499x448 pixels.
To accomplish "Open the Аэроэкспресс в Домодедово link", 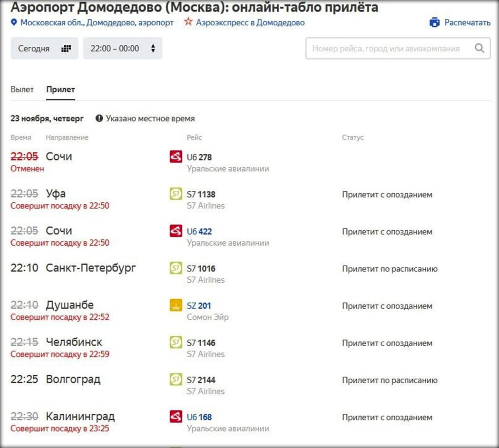I will [x=250, y=22].
